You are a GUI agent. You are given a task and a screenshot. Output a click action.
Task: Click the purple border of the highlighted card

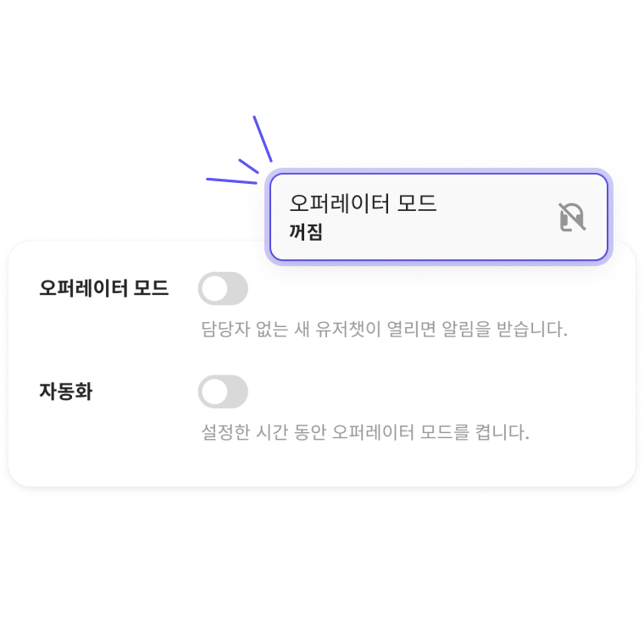pos(439,174)
